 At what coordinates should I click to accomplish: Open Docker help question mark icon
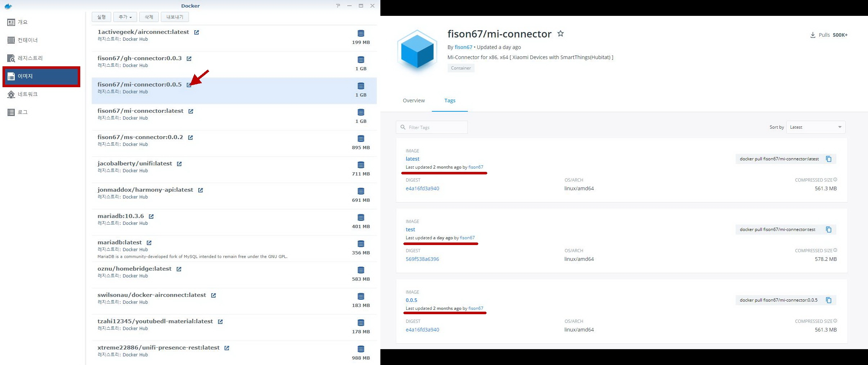338,6
